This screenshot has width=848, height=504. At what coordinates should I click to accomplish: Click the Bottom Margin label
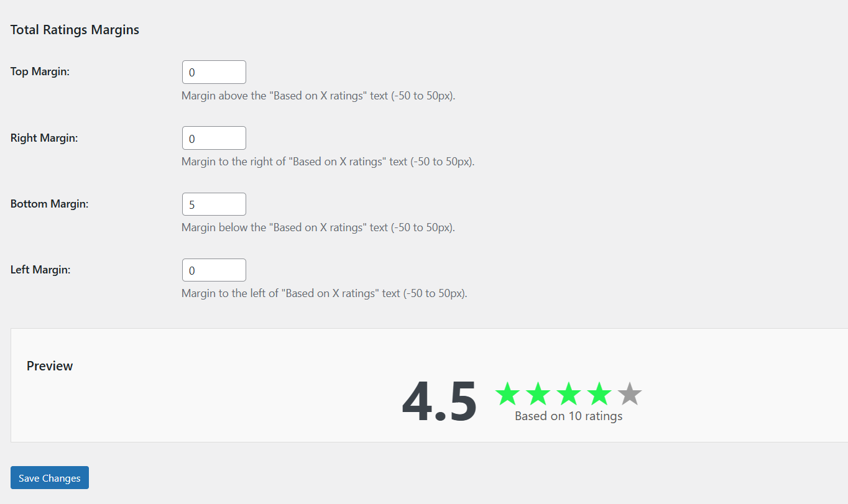point(50,204)
